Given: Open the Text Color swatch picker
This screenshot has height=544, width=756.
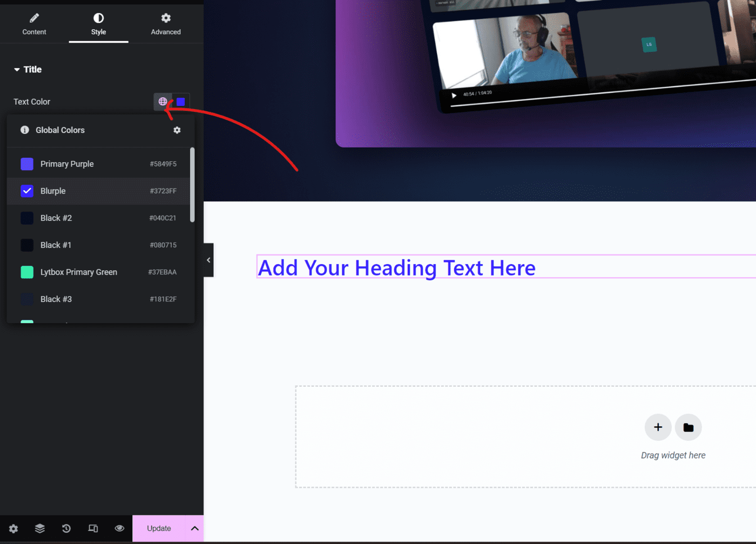Looking at the screenshot, I should (x=181, y=102).
